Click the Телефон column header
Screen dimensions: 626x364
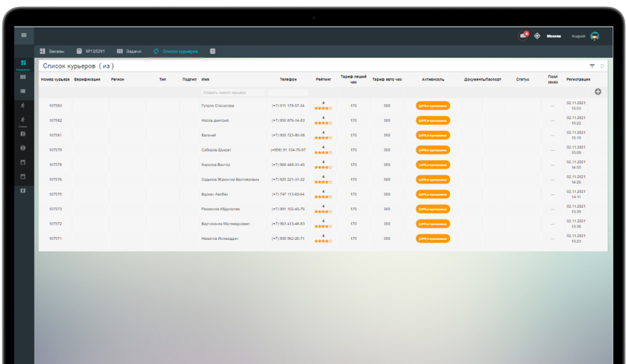(x=288, y=79)
